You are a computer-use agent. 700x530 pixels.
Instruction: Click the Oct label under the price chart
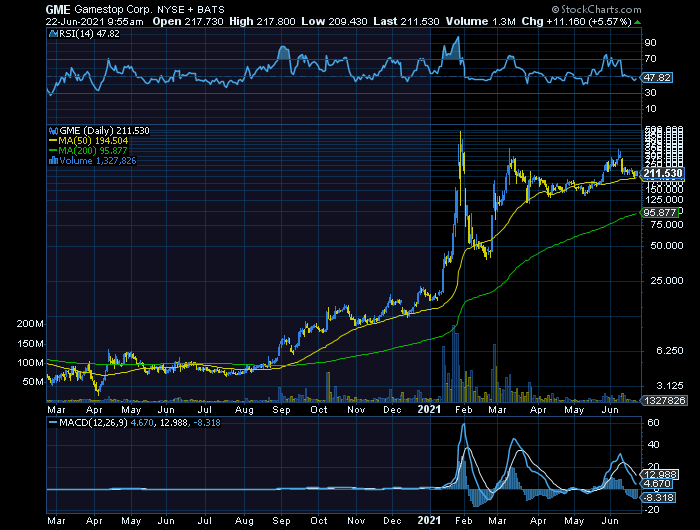[x=319, y=410]
